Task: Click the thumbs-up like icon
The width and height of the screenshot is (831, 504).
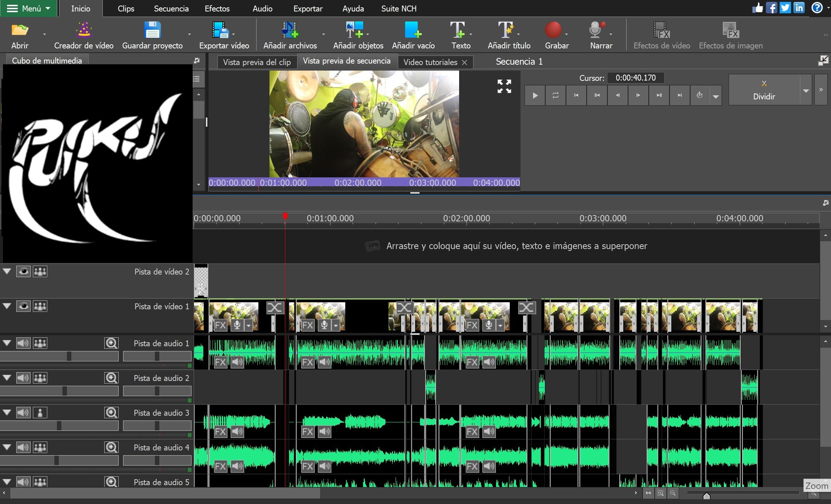Action: 757,8
